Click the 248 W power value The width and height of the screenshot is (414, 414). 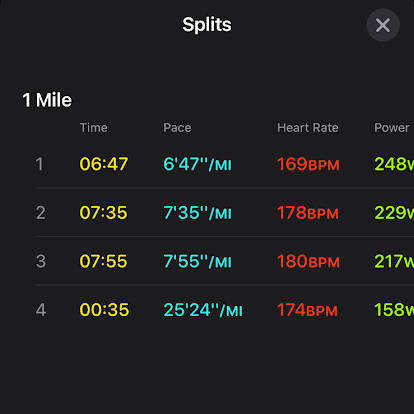point(394,164)
